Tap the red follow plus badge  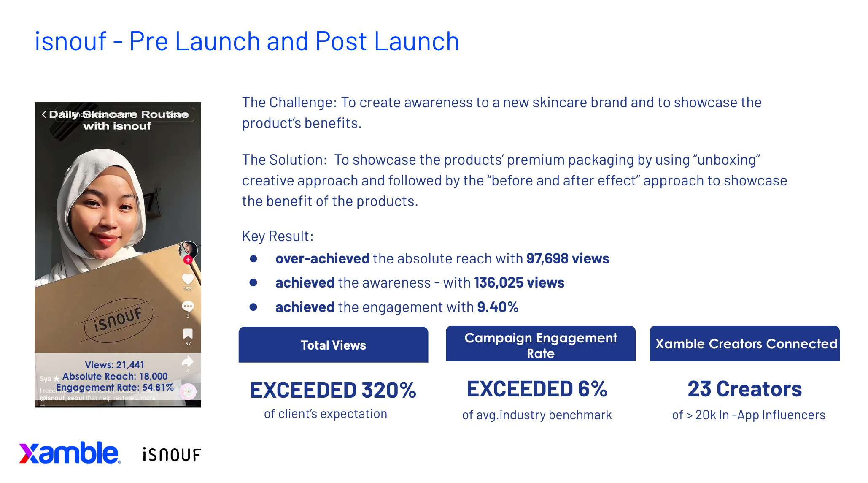188,260
